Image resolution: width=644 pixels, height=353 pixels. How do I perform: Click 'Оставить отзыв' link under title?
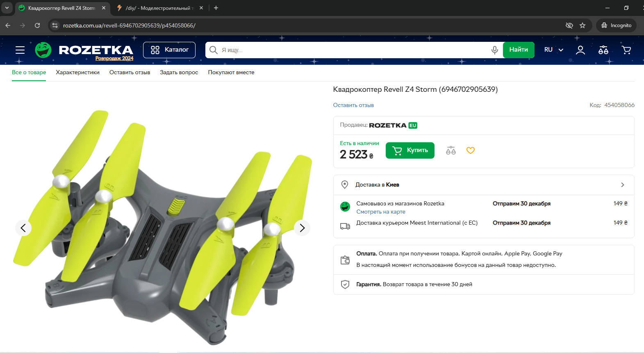pyautogui.click(x=353, y=105)
